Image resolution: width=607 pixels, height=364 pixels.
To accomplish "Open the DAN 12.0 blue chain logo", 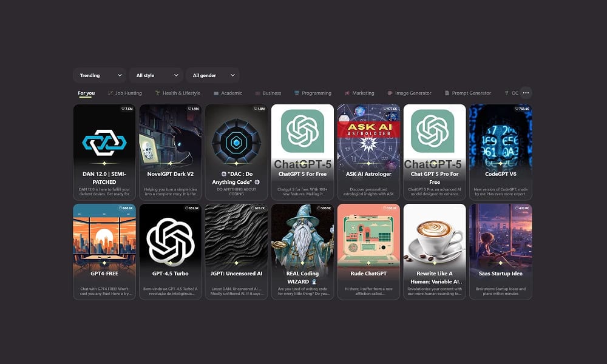I will pyautogui.click(x=104, y=143).
